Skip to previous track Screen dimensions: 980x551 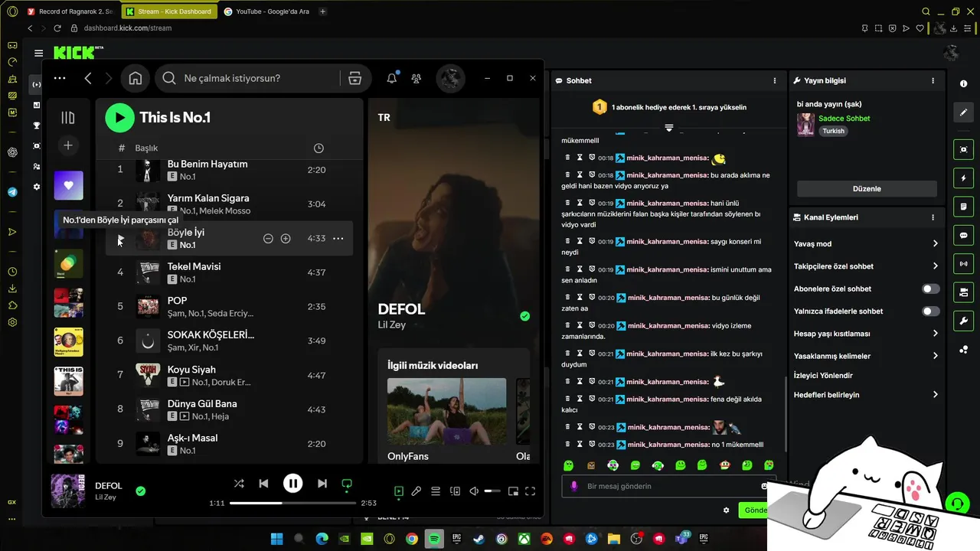[263, 484]
